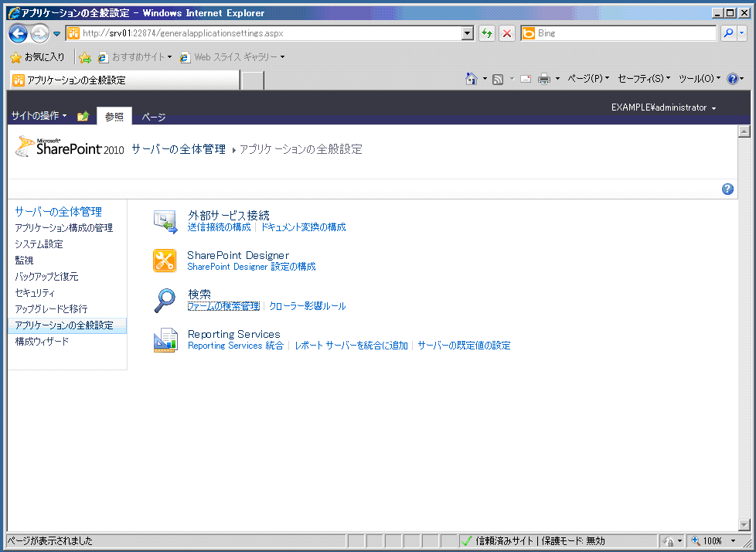Go to サーバーの全体管理 in the sidebar
This screenshot has height=552, width=756.
(x=58, y=212)
